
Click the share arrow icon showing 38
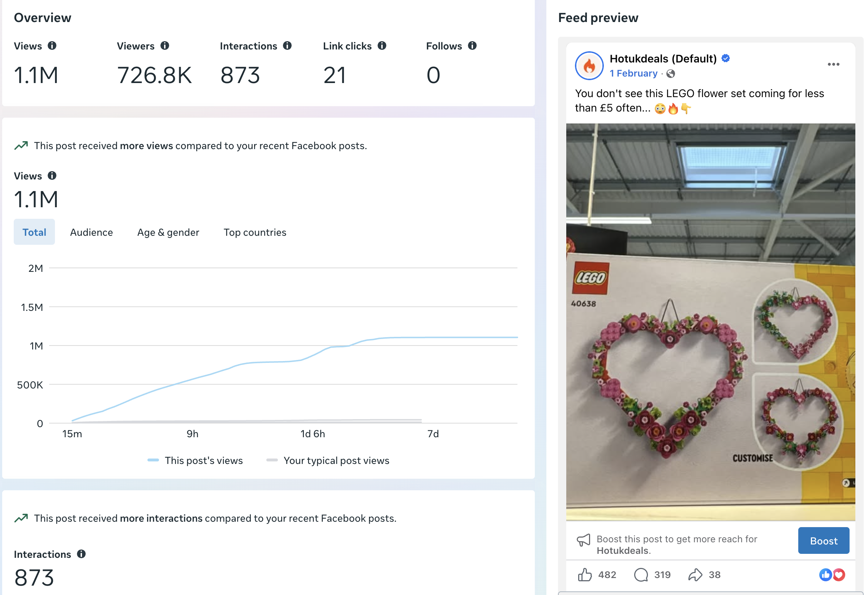(x=695, y=575)
